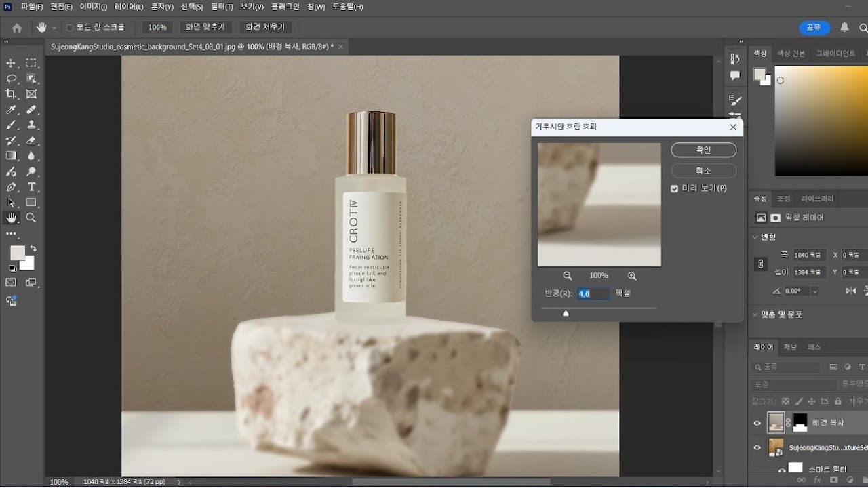Enable the 모든 창 스크롤 checkbox
The image size is (868, 488).
tap(70, 28)
